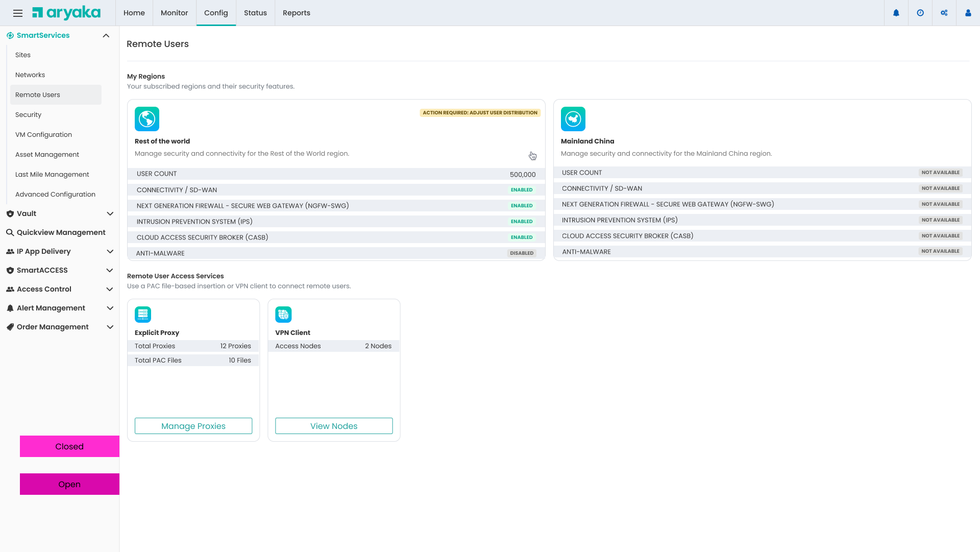980x552 pixels.
Task: Collapse the SmartServices section
Action: 106,35
